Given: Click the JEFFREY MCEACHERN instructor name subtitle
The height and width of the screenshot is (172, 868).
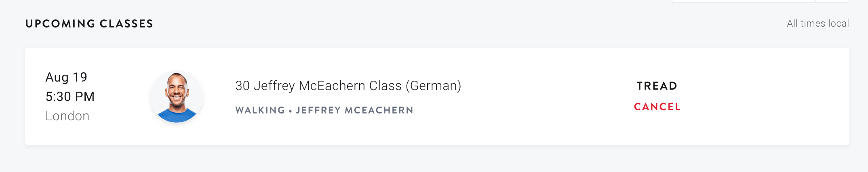Looking at the screenshot, I should point(354,110).
